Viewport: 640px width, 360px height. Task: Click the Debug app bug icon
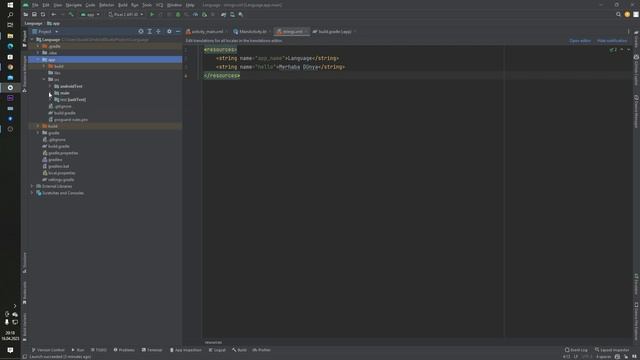coord(178,14)
